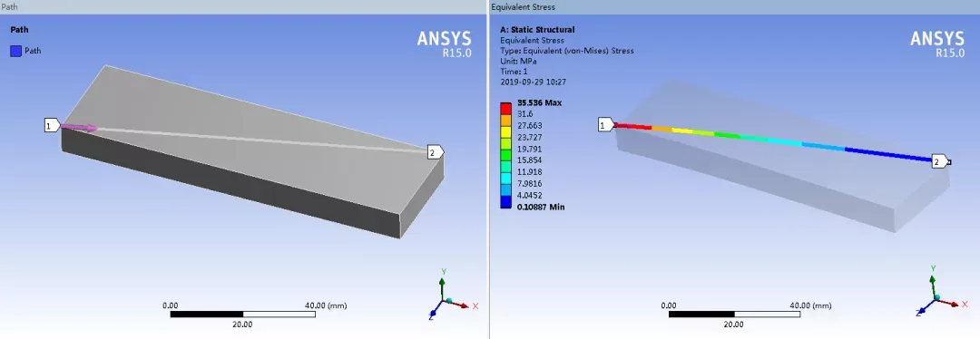This screenshot has height=339, width=980.
Task: Select the purple path direction arrow
Action: click(x=80, y=128)
